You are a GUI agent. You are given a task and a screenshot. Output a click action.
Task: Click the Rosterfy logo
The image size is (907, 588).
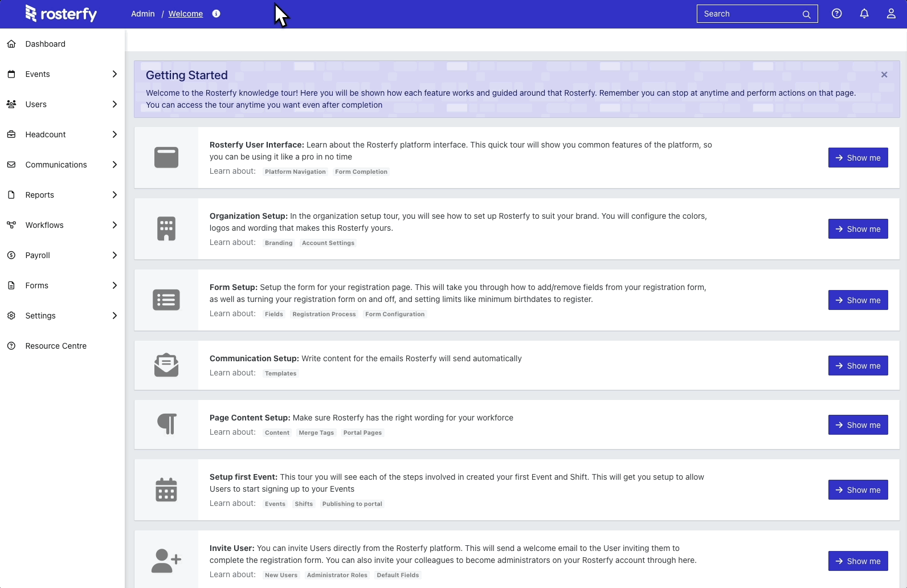coord(61,14)
